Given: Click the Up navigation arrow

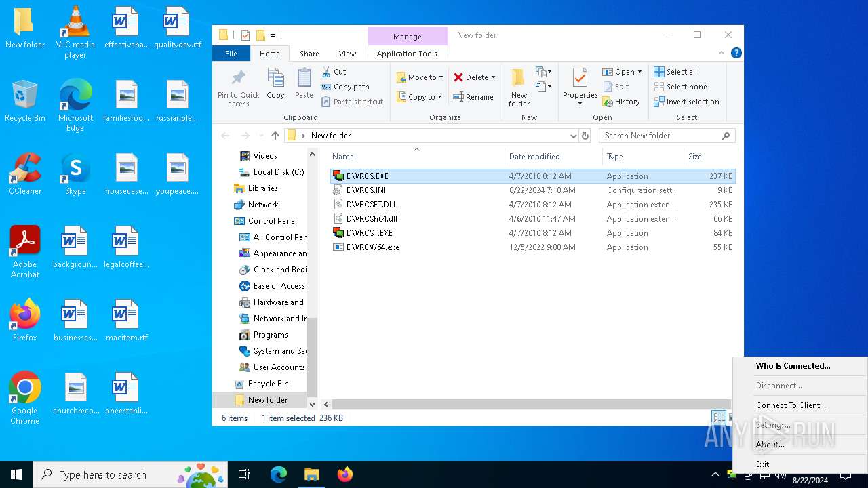Looking at the screenshot, I should [x=275, y=136].
